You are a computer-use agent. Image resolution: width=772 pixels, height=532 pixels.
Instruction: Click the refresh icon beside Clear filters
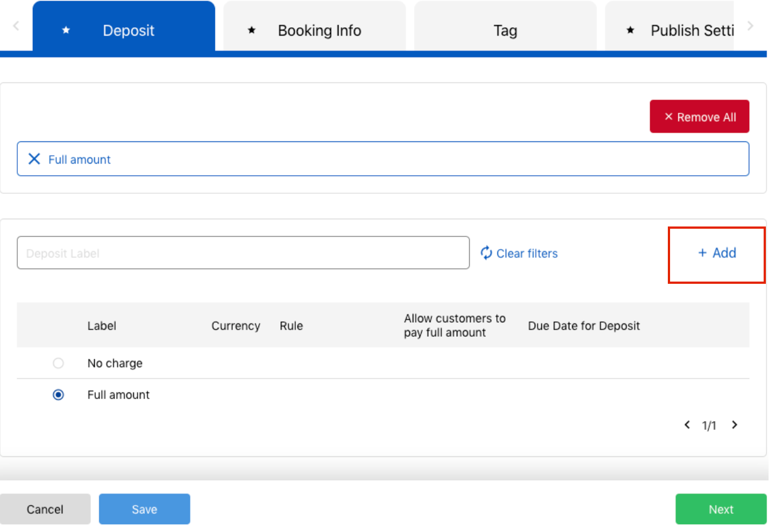(x=486, y=253)
